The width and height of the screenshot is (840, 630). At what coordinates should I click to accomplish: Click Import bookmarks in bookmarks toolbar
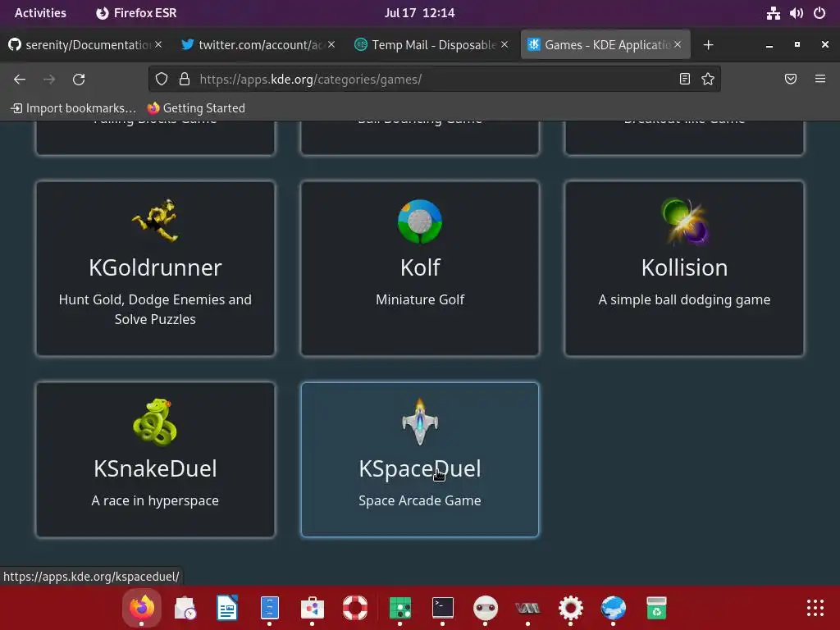click(x=73, y=108)
